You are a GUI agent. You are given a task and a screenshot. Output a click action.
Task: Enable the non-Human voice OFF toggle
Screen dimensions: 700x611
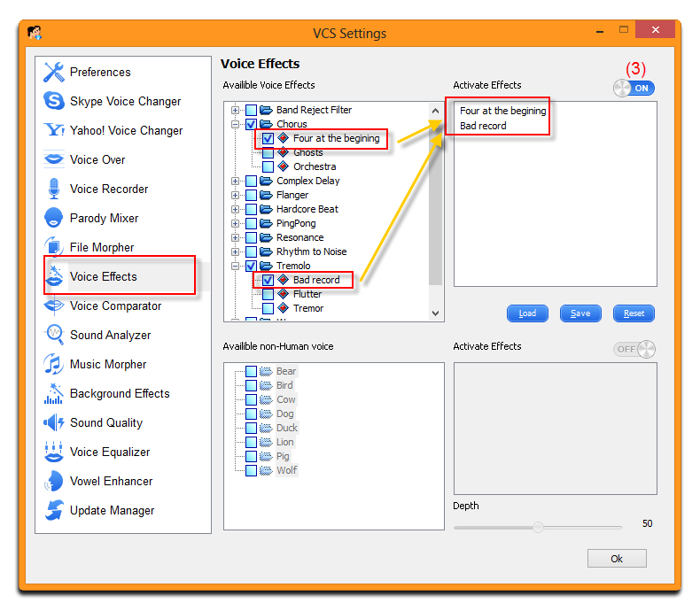[634, 349]
